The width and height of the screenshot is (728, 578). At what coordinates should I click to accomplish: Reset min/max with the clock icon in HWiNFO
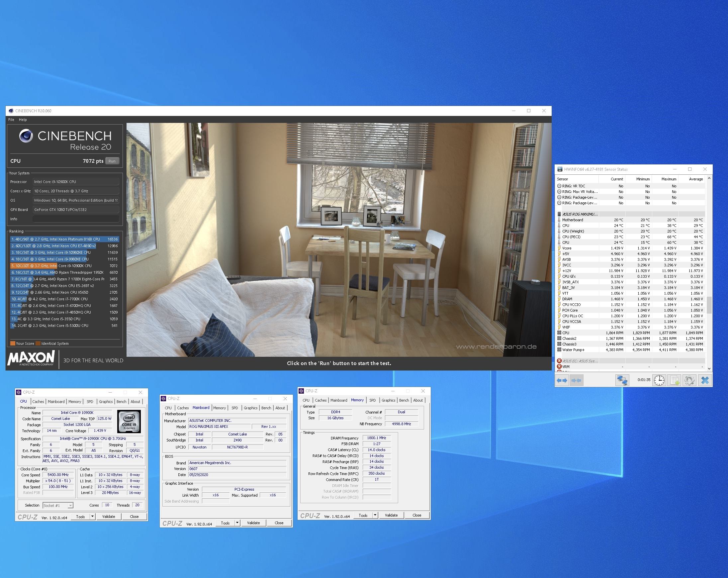pos(659,380)
